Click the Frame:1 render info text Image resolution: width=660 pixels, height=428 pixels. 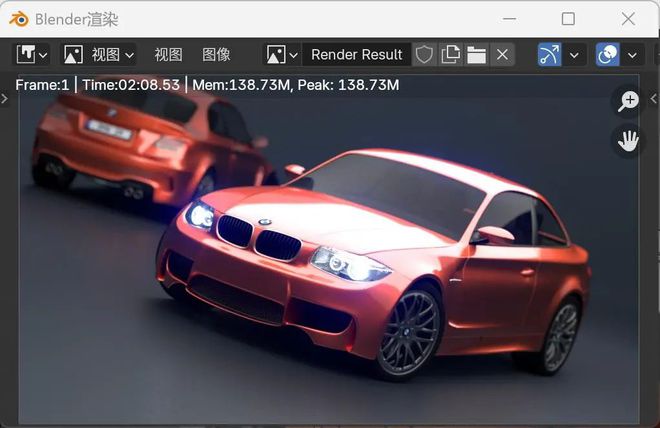[42, 85]
